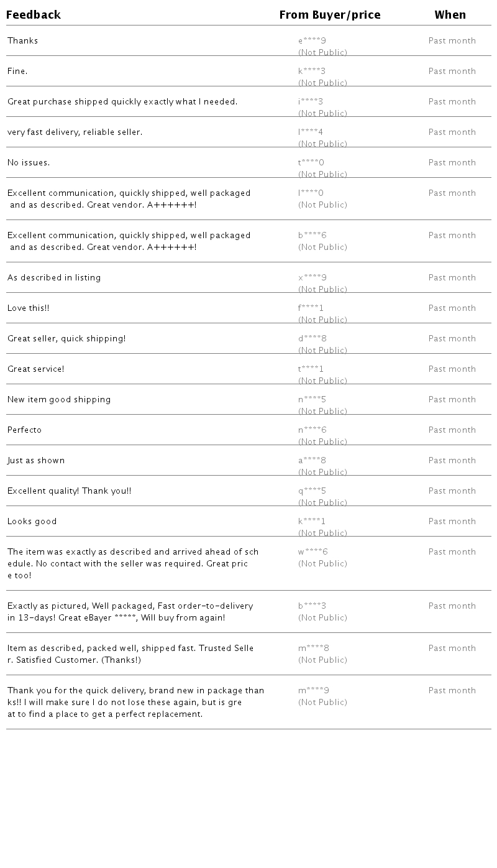
Task: Click on buyer w****6's username
Action: [312, 552]
